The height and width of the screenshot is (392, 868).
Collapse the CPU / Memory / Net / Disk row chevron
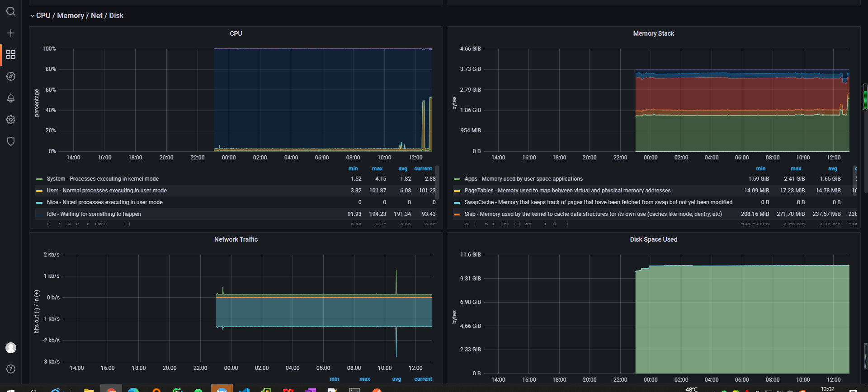33,16
